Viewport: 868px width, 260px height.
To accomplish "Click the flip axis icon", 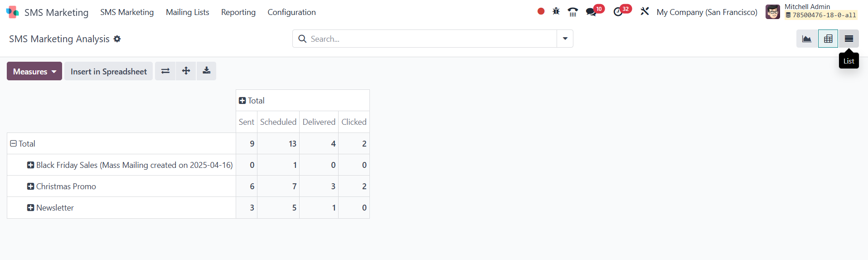I will click(x=165, y=71).
